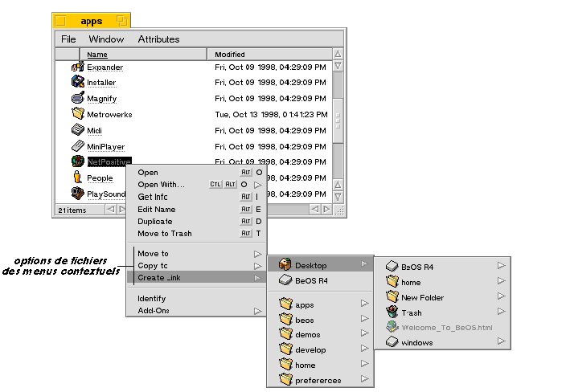
Task: Select the Metrowerks file name
Action: click(109, 115)
